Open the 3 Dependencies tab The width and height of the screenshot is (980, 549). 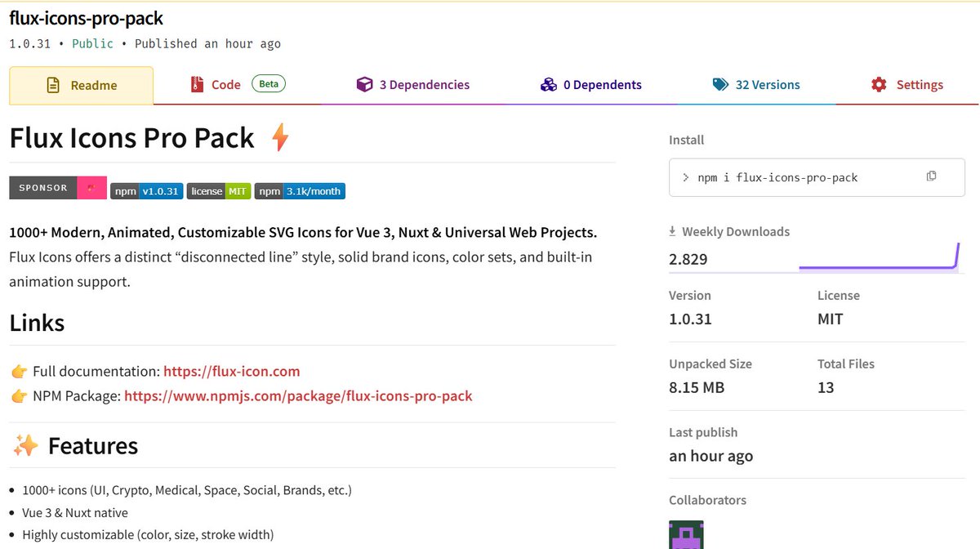(x=412, y=85)
